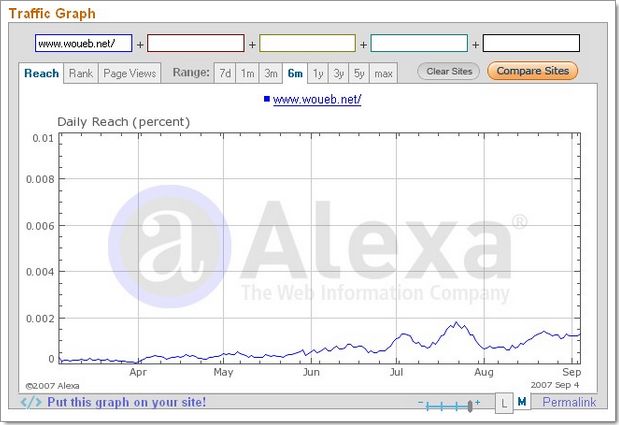Switch to the Reach tab
The width and height of the screenshot is (619, 425).
click(41, 73)
